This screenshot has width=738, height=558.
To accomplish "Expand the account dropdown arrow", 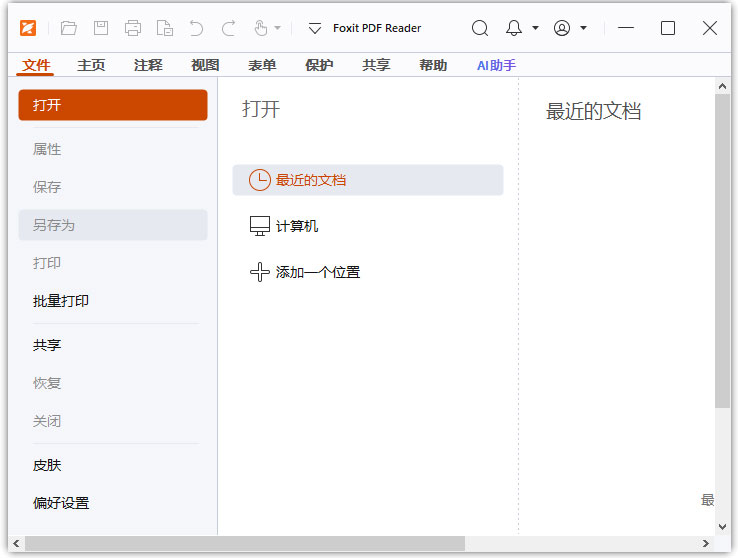I will pos(584,28).
